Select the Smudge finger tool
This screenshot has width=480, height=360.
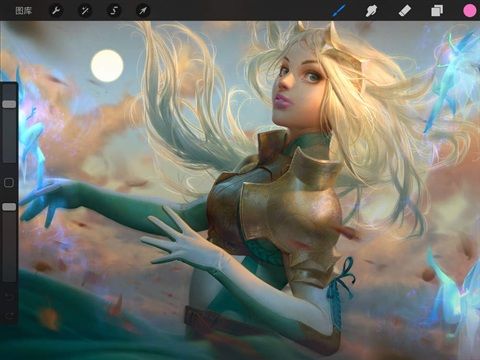tap(371, 10)
